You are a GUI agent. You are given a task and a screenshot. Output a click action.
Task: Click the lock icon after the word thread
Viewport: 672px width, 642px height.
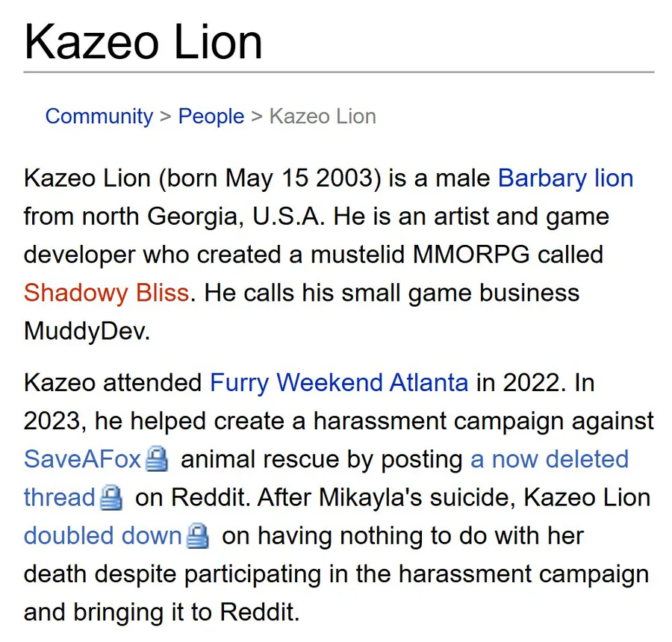tap(111, 498)
